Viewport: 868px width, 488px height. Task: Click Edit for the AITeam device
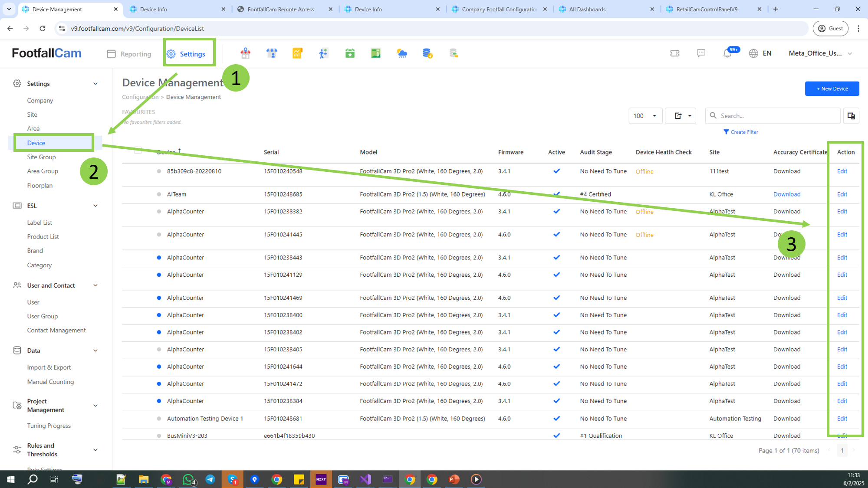pyautogui.click(x=842, y=194)
